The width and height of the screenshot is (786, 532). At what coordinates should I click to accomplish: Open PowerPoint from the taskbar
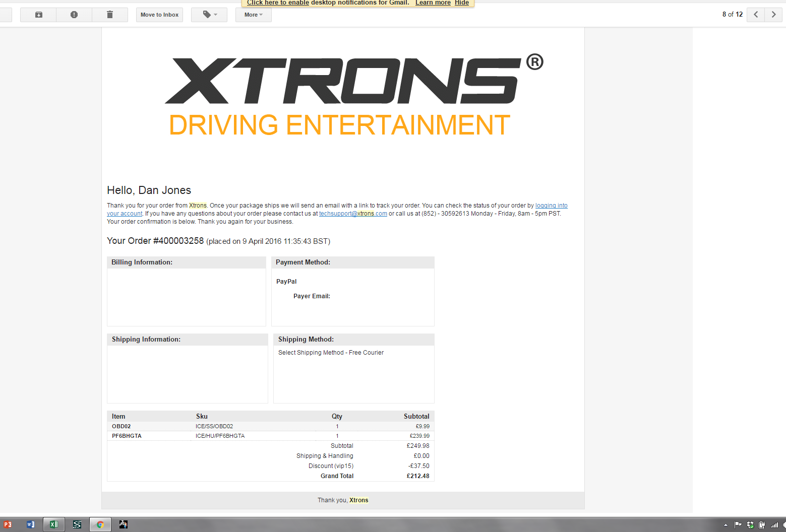[8, 524]
